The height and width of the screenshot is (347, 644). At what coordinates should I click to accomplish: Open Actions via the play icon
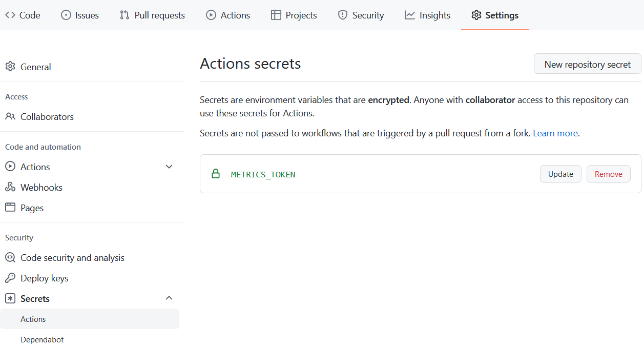211,15
